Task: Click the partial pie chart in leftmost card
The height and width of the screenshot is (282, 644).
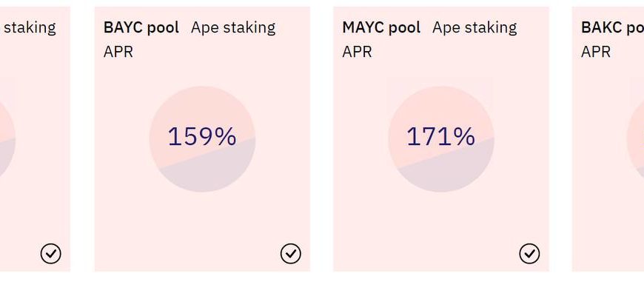Action: (x=7, y=138)
